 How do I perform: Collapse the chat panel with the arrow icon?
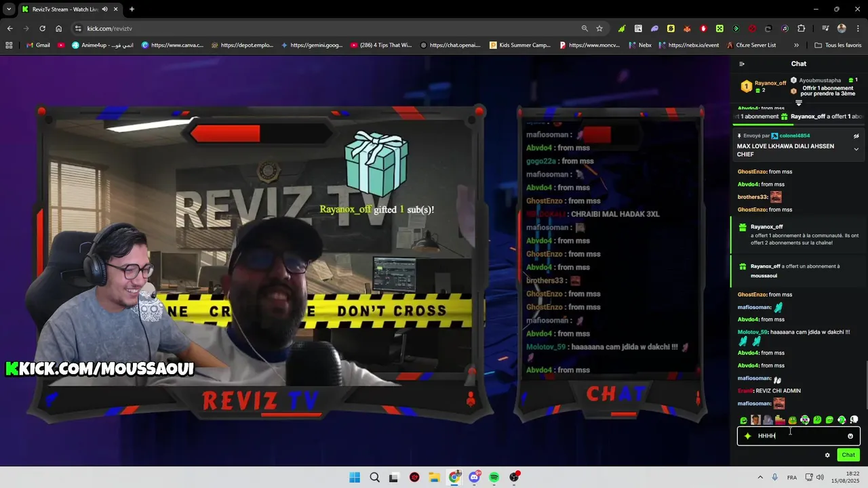(742, 64)
